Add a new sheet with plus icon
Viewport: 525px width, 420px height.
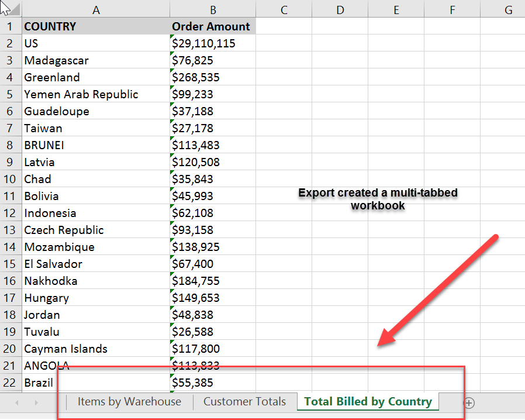[469, 402]
